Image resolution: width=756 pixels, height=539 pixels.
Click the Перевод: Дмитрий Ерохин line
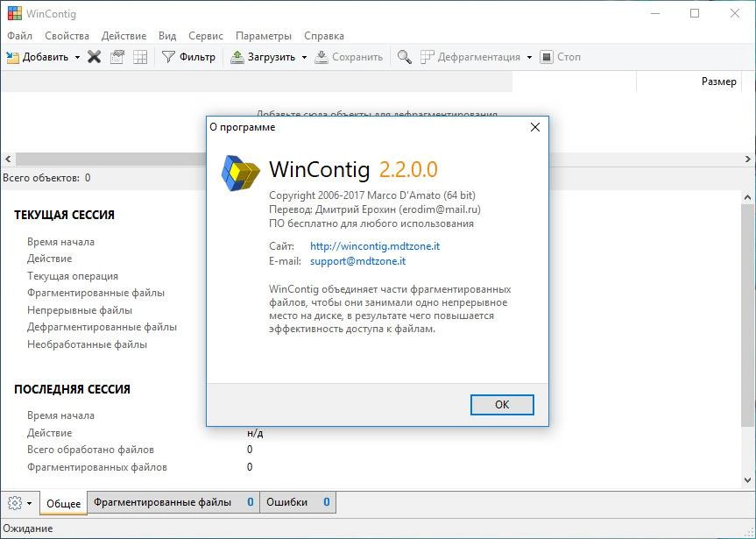pos(375,209)
